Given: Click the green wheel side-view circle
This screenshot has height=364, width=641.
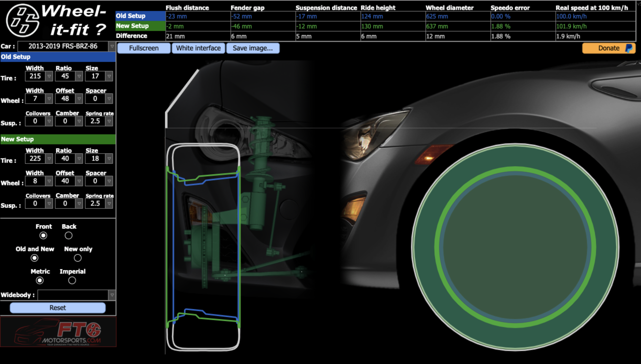Looking at the screenshot, I should click(x=515, y=247).
